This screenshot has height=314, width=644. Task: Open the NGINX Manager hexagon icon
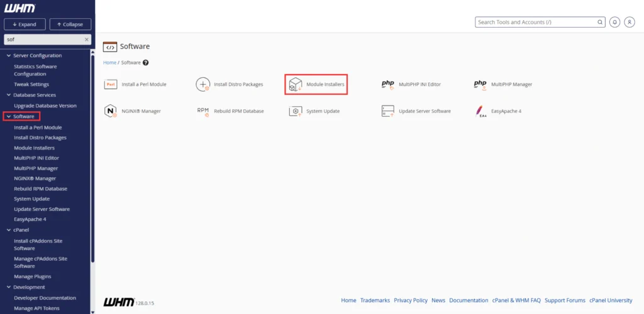point(111,111)
